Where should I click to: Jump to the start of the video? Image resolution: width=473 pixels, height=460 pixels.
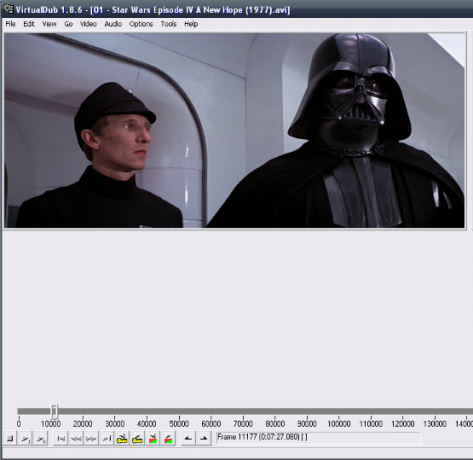point(61,439)
